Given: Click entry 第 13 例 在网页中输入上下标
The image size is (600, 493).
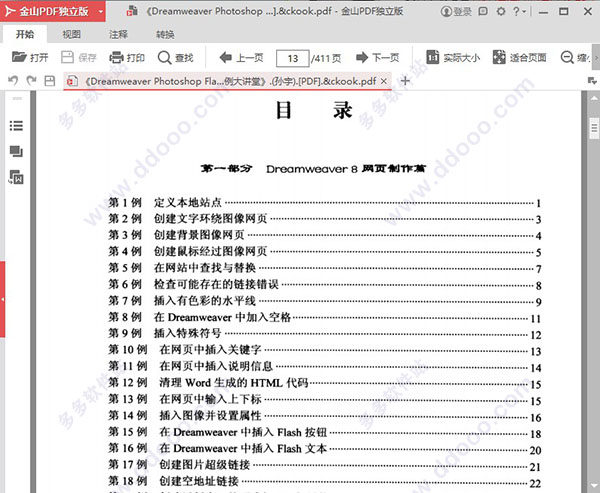Looking at the screenshot, I should point(324,399).
